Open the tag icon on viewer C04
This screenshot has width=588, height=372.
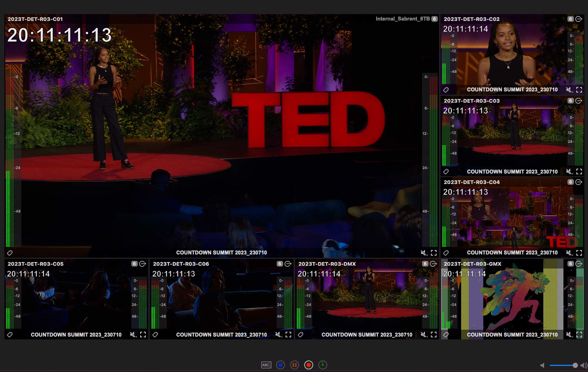coord(446,253)
